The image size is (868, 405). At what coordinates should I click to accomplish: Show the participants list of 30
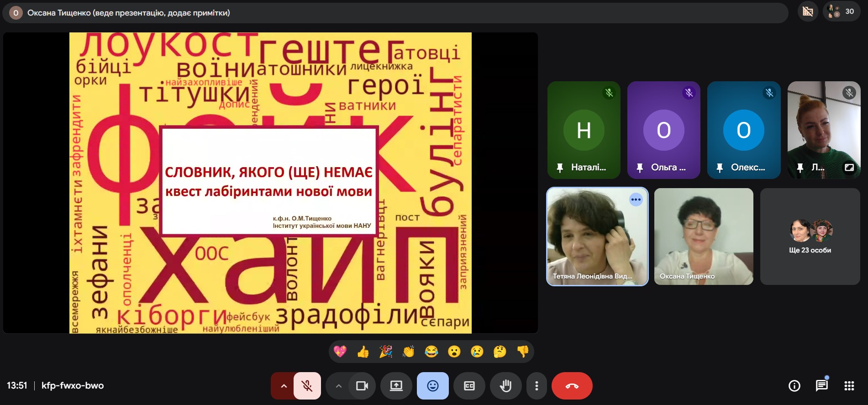pos(842,11)
